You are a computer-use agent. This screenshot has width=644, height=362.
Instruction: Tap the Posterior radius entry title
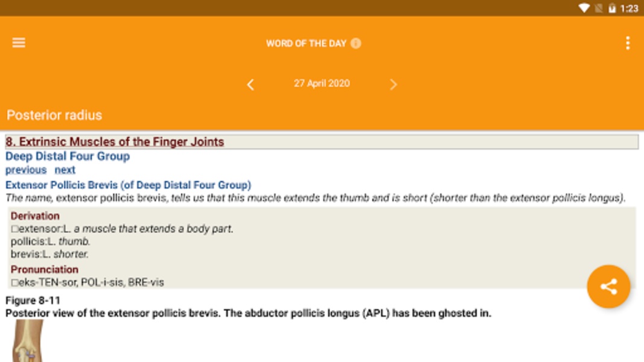[54, 115]
